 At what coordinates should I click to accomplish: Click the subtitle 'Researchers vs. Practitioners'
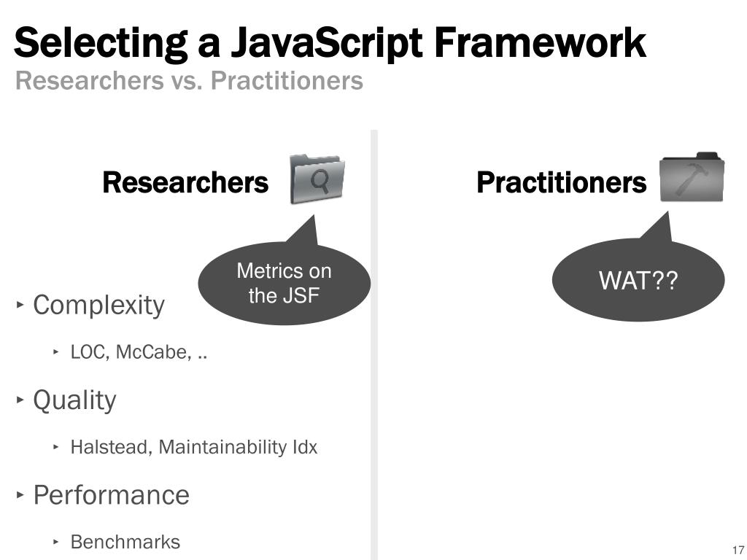click(x=189, y=80)
